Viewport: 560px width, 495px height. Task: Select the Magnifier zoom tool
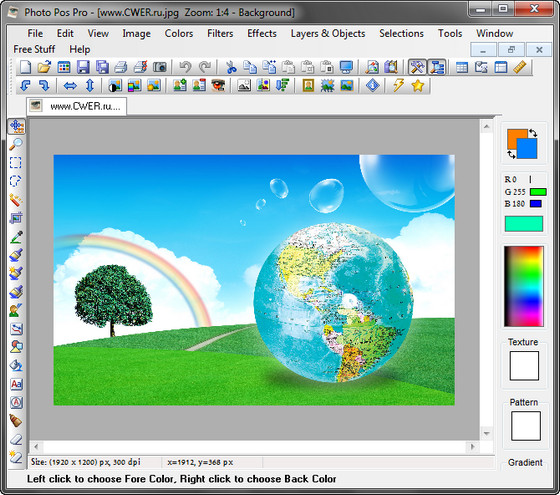[16, 144]
